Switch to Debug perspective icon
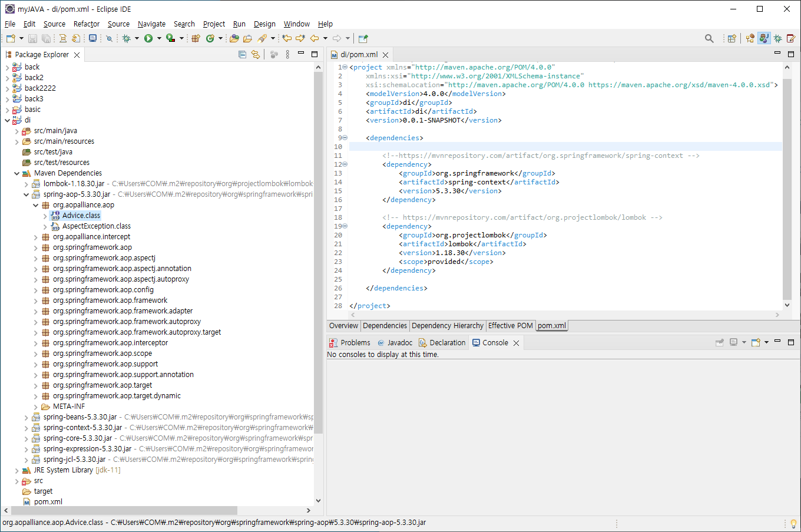The width and height of the screenshot is (801, 532). (778, 38)
